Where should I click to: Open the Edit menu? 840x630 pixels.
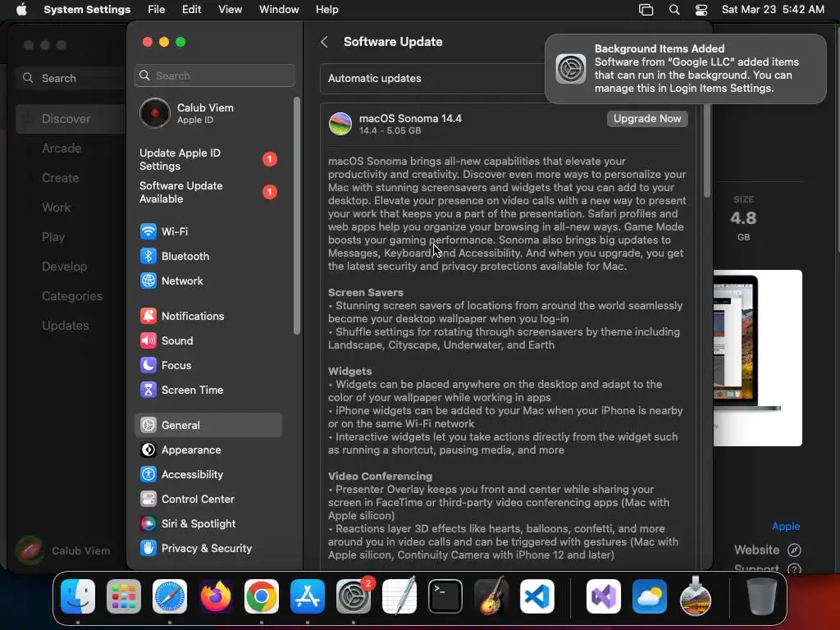191,10
